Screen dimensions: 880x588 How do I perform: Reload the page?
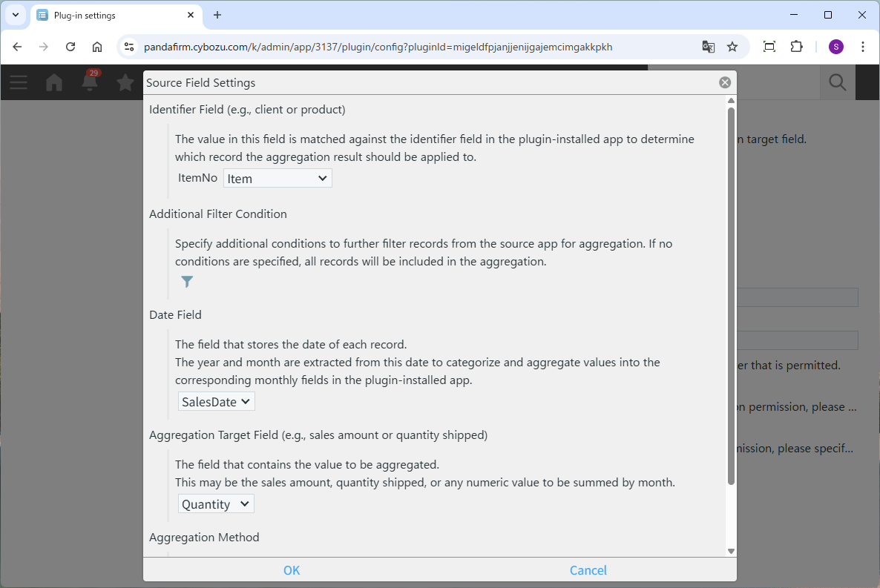[70, 47]
